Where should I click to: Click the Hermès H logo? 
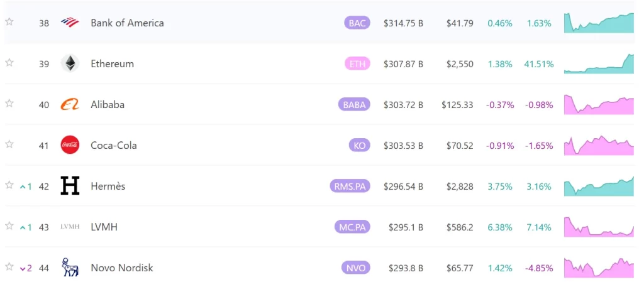click(70, 185)
